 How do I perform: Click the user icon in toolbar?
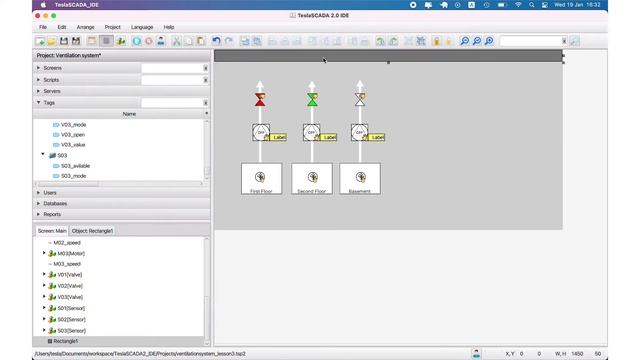coord(161,41)
